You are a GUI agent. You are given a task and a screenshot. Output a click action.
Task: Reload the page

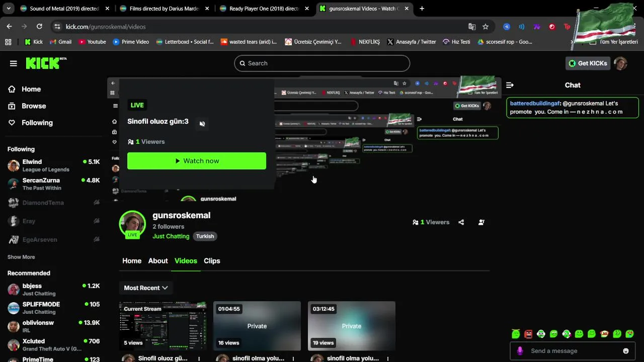pyautogui.click(x=39, y=27)
